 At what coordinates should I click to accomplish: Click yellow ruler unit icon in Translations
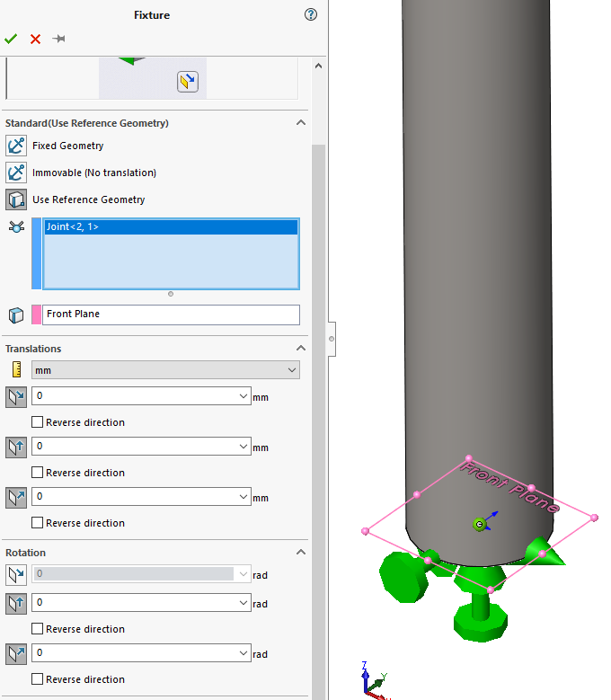pos(16,369)
